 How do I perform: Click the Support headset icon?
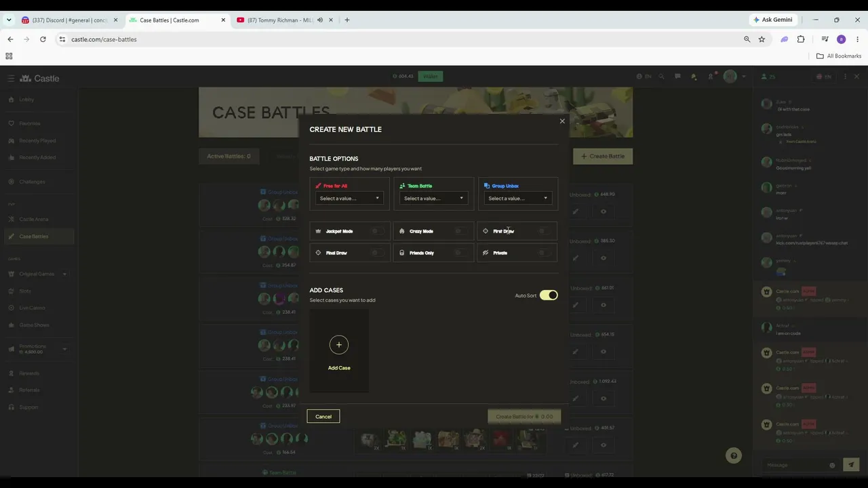12,407
